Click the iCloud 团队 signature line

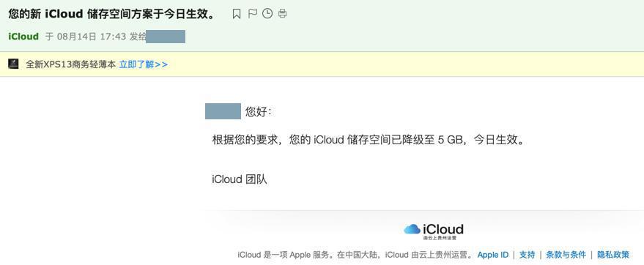(x=240, y=179)
